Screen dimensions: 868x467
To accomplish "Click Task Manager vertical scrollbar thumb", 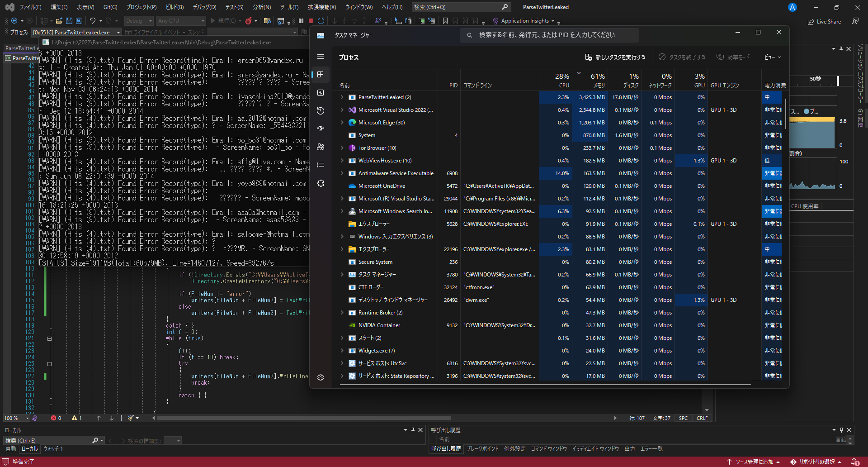I will 786,114.
